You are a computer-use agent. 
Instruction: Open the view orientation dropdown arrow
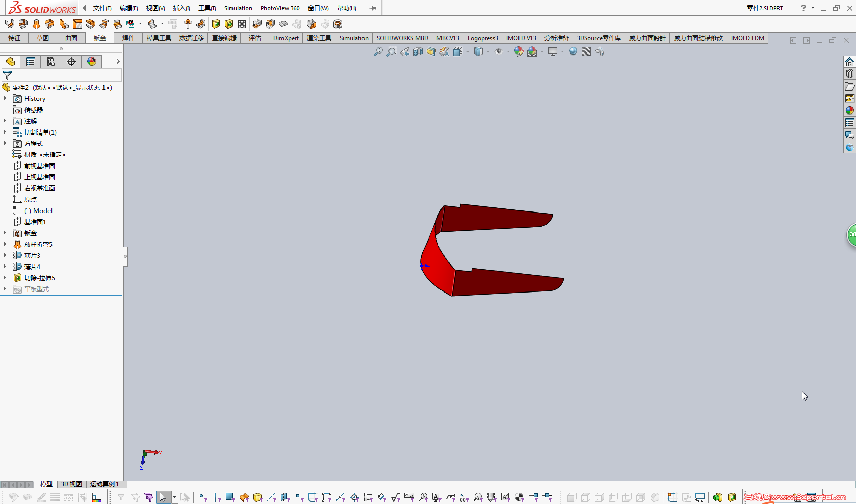pos(468,51)
